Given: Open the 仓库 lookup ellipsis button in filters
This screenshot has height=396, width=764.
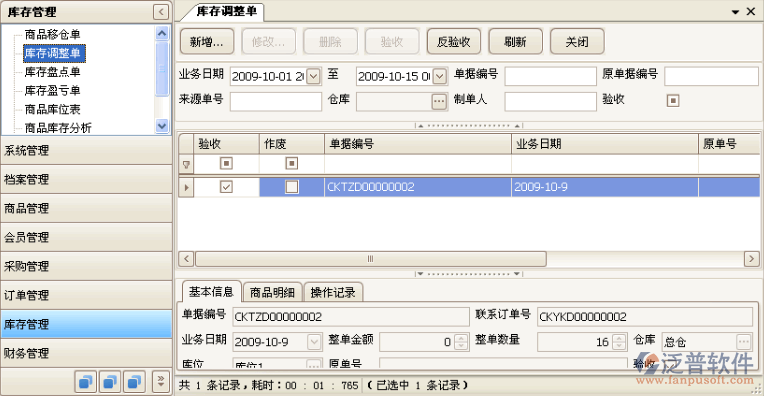Looking at the screenshot, I should (x=439, y=101).
